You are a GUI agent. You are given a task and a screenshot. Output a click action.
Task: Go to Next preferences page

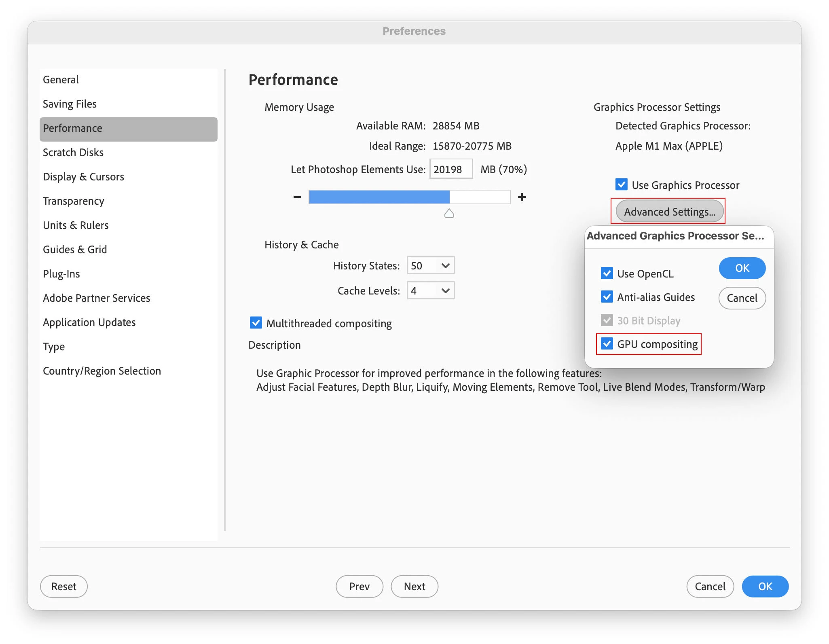pyautogui.click(x=414, y=587)
